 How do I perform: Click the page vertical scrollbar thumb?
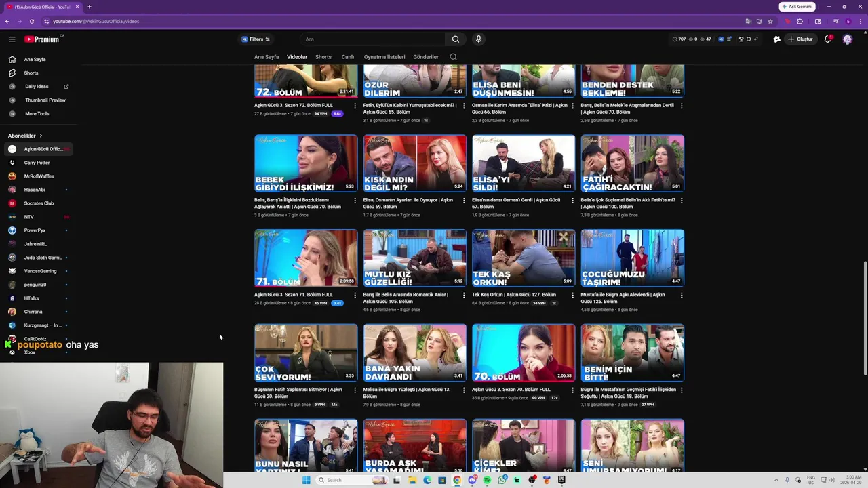click(x=865, y=319)
